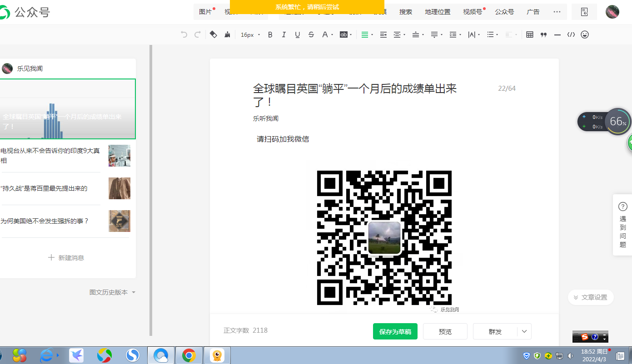Image resolution: width=632 pixels, height=364 pixels.
Task: Insert a table
Action: (530, 34)
